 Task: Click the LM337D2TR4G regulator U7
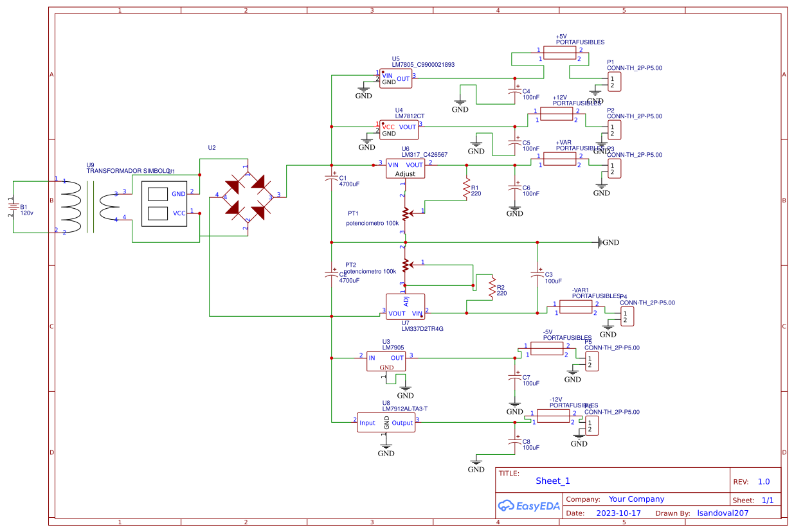(404, 307)
